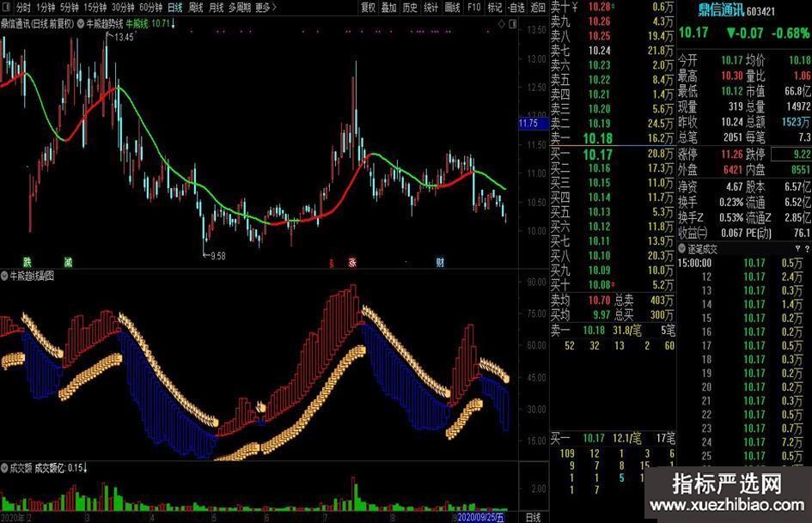812x523 pixels.
Task: Click the 内盘 value 8551
Action: tap(801, 170)
